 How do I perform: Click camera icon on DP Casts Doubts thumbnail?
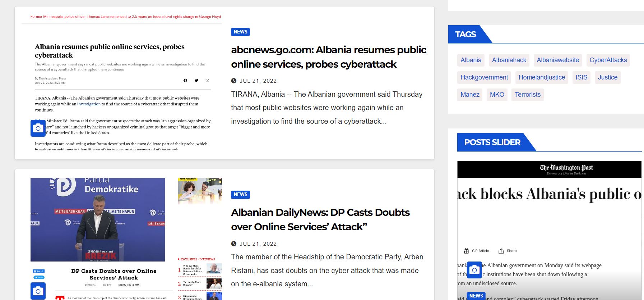(38, 291)
